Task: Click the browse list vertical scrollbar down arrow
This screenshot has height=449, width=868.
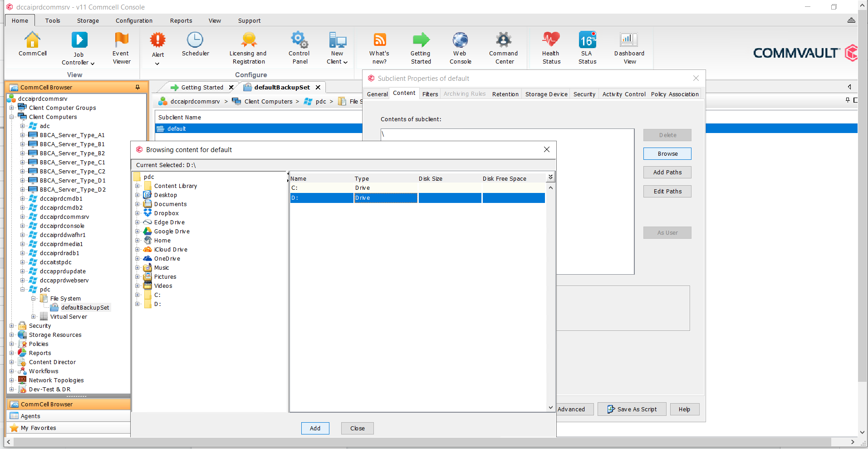Action: pos(550,407)
